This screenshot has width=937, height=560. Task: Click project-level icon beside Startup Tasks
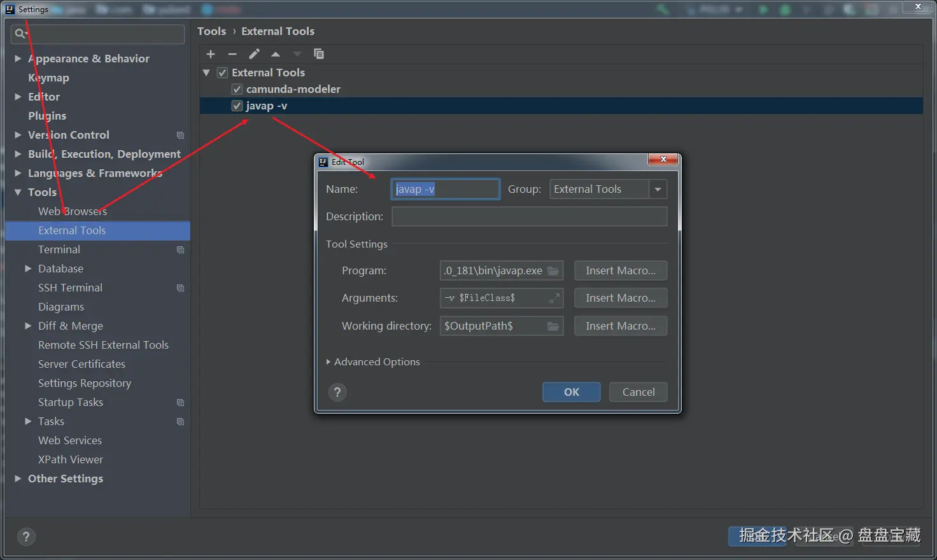click(x=180, y=402)
